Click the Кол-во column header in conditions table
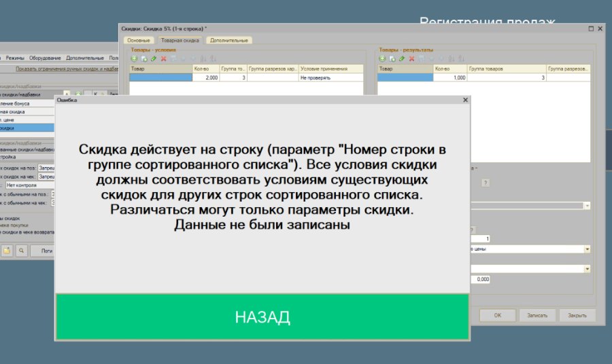612x364 pixels. (205, 69)
